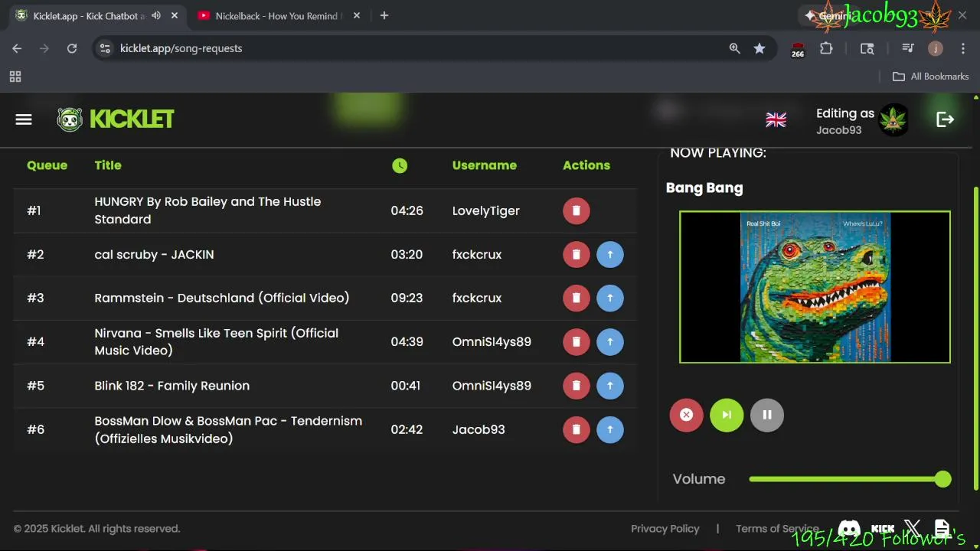This screenshot has height=551, width=980.
Task: Open media controls icon in toolbar
Action: pos(908,48)
